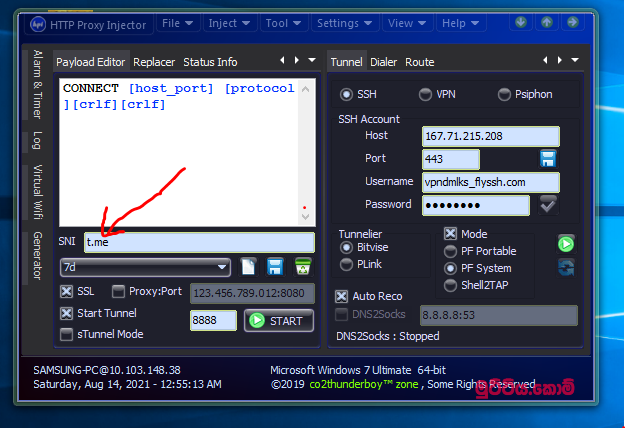This screenshot has height=428, width=625.
Task: Click the new blank payload file icon
Action: pyautogui.click(x=248, y=267)
